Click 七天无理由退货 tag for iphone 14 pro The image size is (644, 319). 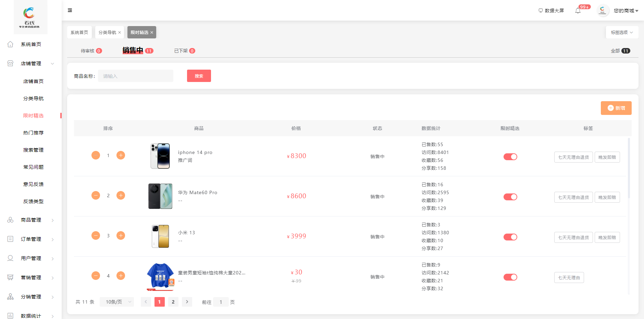click(573, 157)
